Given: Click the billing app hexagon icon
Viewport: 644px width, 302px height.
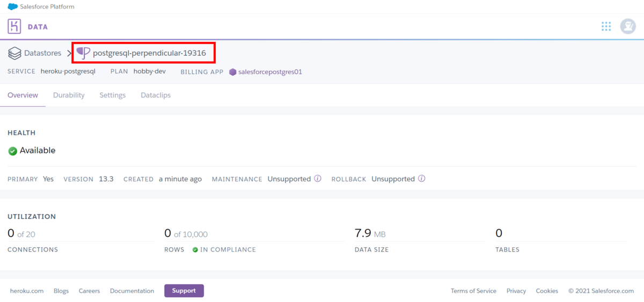Looking at the screenshot, I should 233,72.
